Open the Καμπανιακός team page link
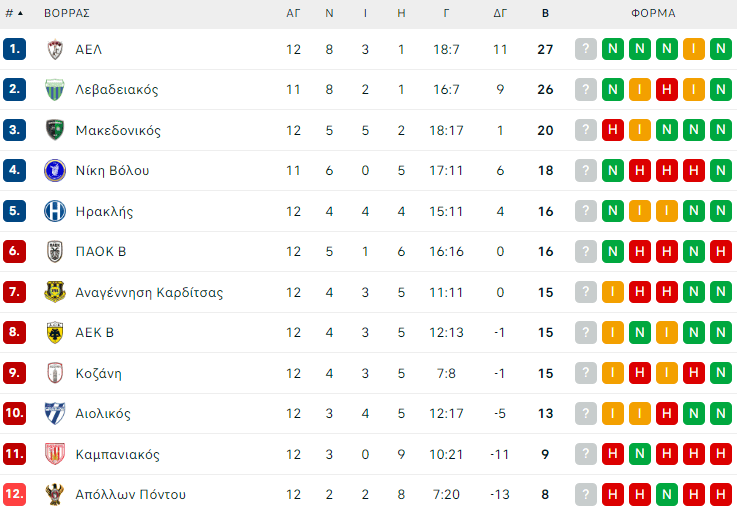Screen dimensions: 737x513 point(117,455)
